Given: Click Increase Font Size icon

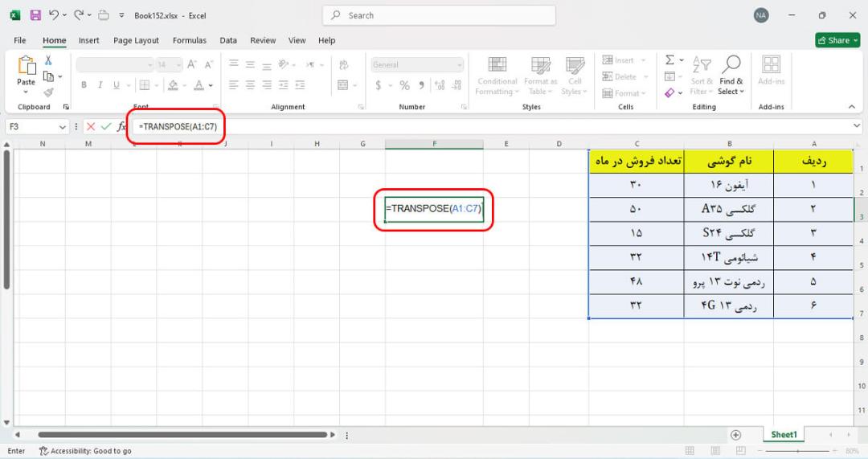Looking at the screenshot, I should [191, 65].
